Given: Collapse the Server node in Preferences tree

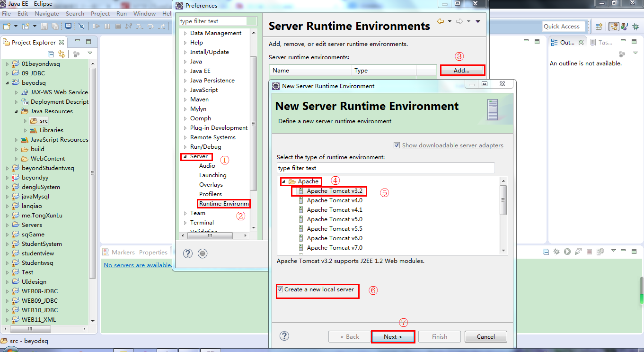Looking at the screenshot, I should [185, 156].
